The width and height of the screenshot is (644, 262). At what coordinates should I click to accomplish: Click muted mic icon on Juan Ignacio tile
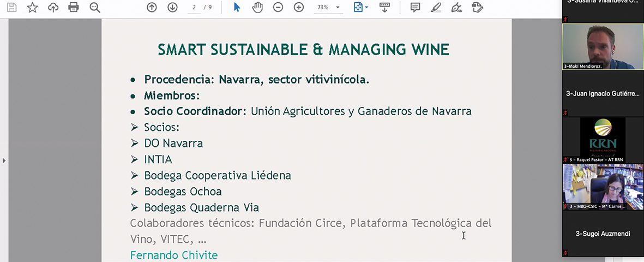click(566, 112)
